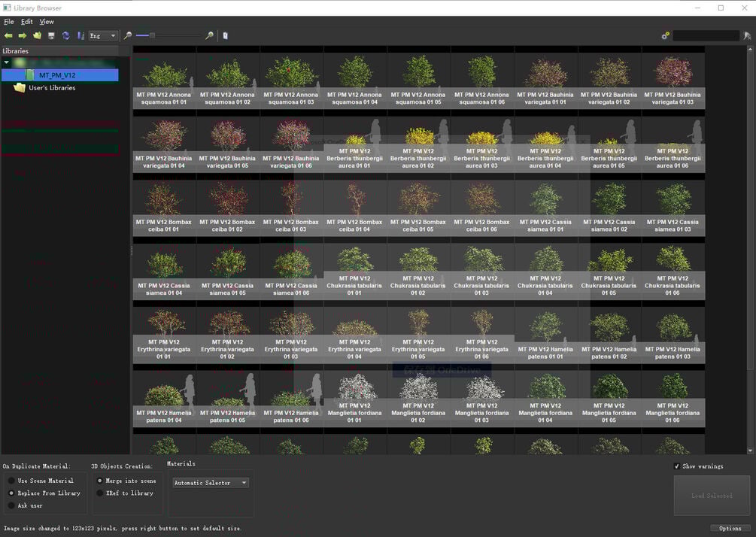Screen dimensions: 756x537
Task: Select Bauhinia variegata 01 03 thumbnail
Action: (x=673, y=80)
